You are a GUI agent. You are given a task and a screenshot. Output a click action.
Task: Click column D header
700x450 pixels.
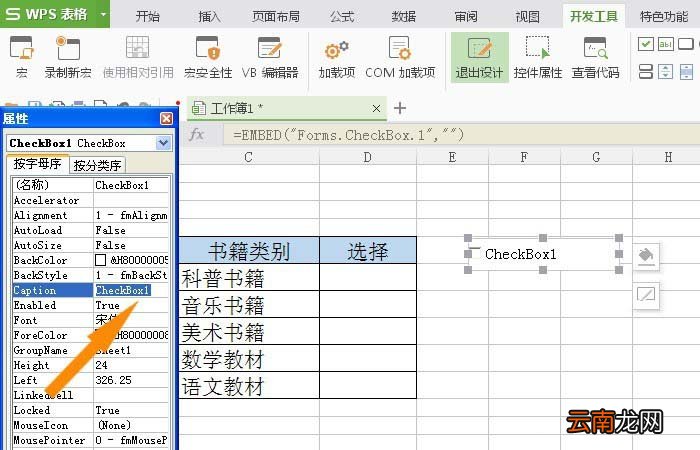click(x=368, y=157)
